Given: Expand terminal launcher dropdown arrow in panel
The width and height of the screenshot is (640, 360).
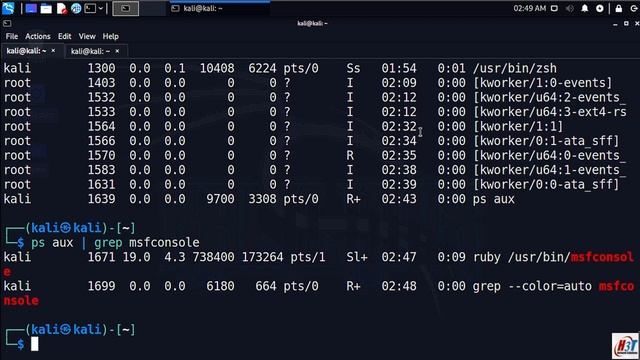Looking at the screenshot, I should pos(100,9).
